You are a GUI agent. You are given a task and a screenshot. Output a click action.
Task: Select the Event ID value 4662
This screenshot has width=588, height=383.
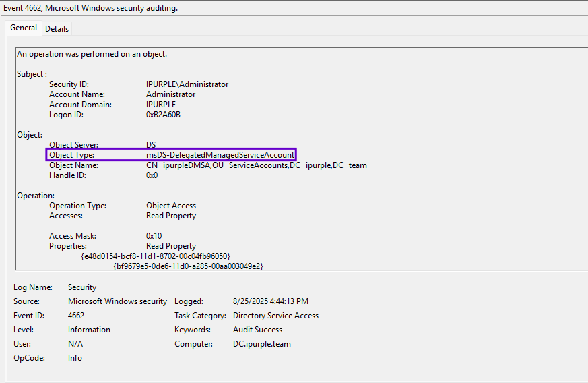pyautogui.click(x=76, y=316)
